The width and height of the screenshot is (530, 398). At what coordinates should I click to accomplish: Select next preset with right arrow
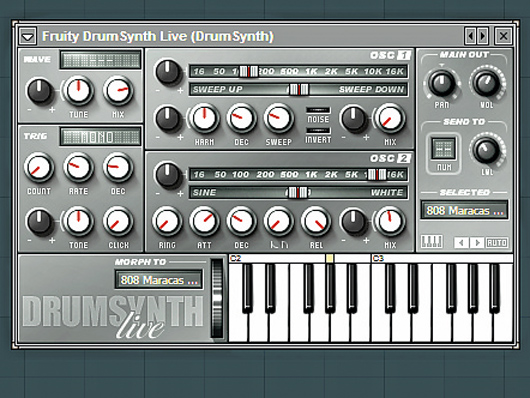[x=477, y=242]
